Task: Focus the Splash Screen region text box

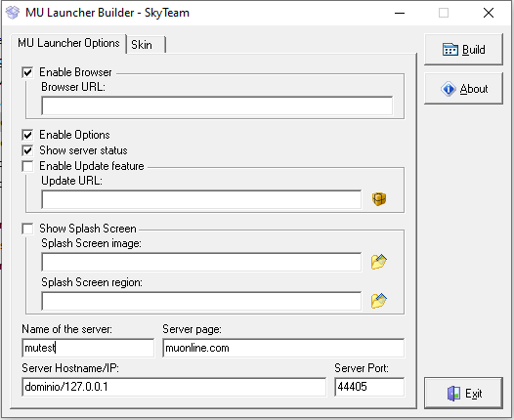Action: pyautogui.click(x=201, y=301)
